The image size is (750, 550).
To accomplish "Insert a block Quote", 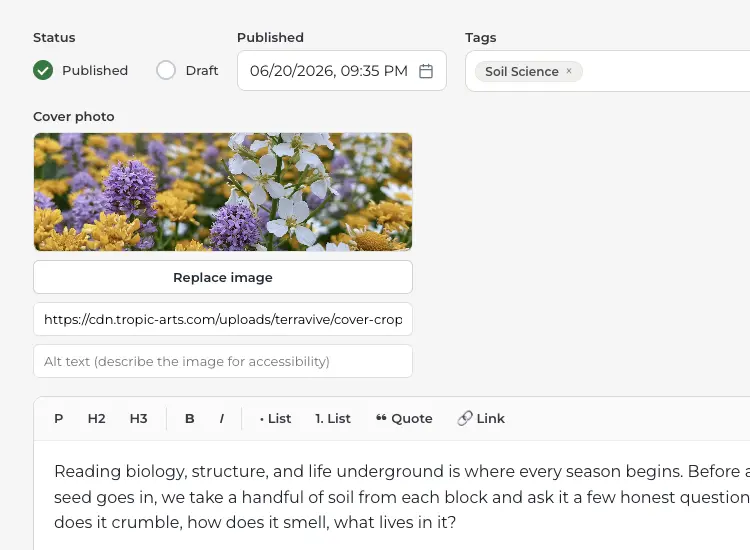I will [x=404, y=418].
